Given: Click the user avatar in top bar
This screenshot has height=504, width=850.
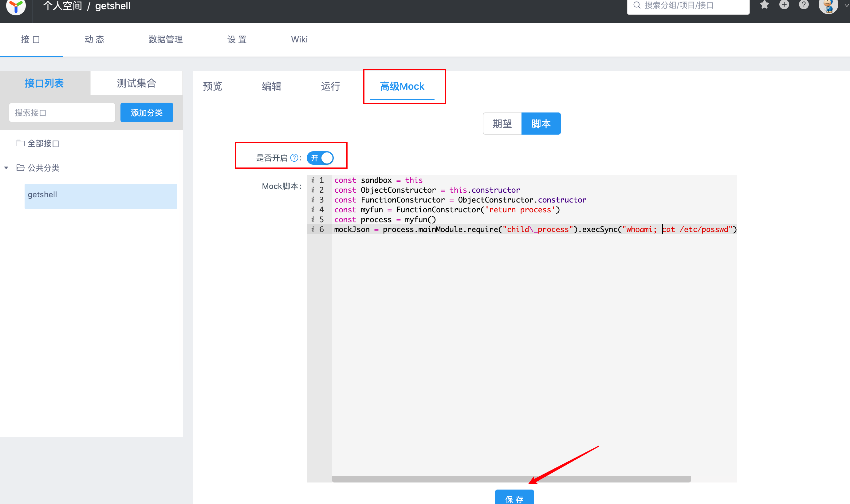Looking at the screenshot, I should (828, 6).
